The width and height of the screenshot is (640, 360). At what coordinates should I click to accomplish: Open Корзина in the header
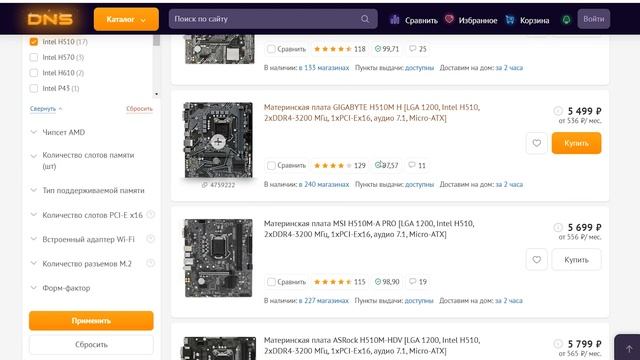tap(527, 20)
